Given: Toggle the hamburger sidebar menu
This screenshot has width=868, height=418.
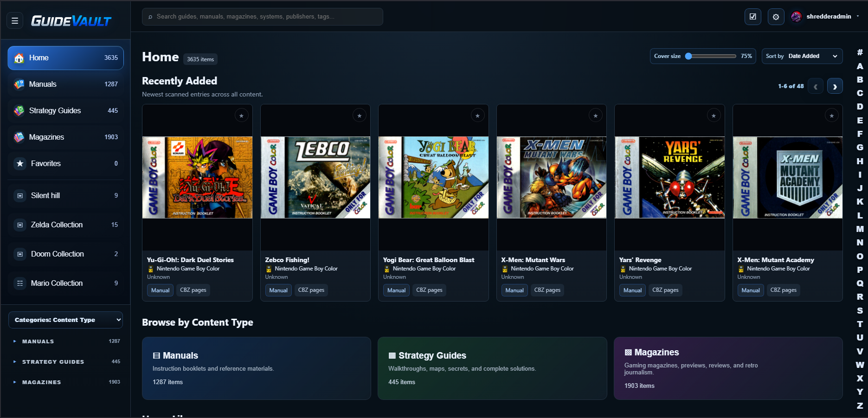Looking at the screenshot, I should point(15,20).
